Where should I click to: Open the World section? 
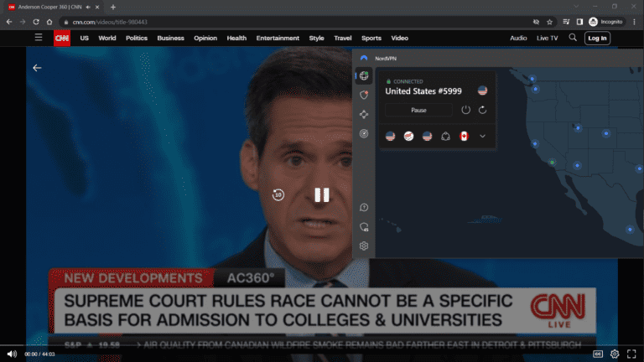[107, 39]
